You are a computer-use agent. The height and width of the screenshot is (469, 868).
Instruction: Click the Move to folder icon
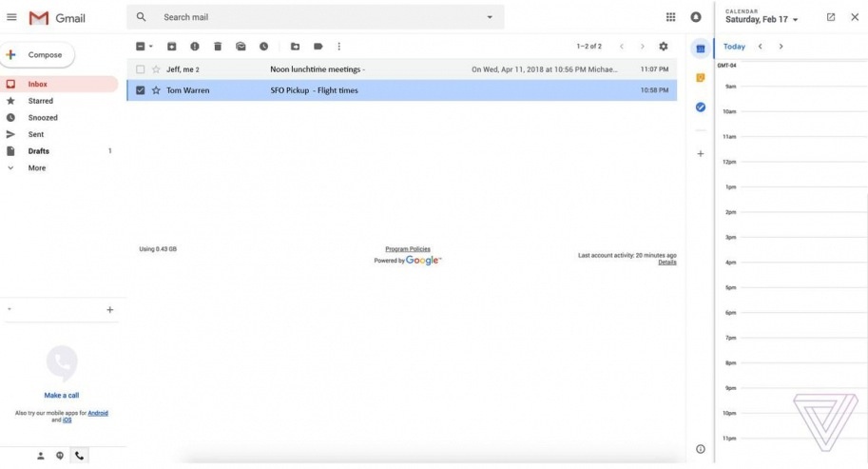point(295,47)
